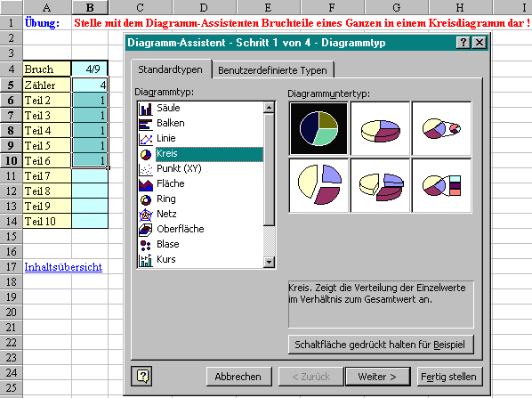
Task: Open the Benutzerdefinierte Typen tab
Action: click(272, 70)
